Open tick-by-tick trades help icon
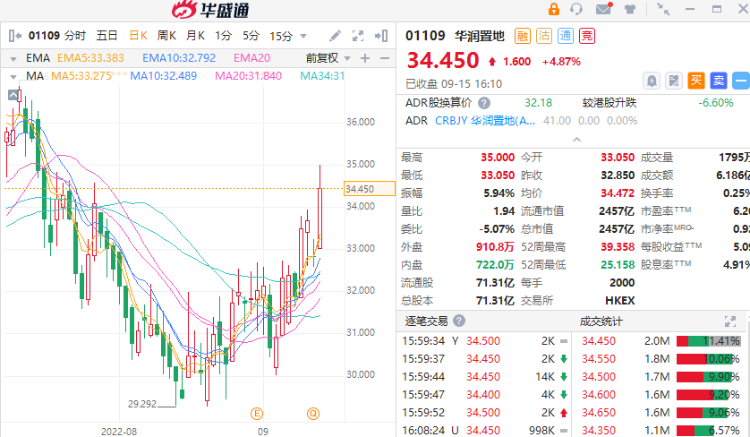Image resolution: width=750 pixels, height=437 pixels. point(459,321)
